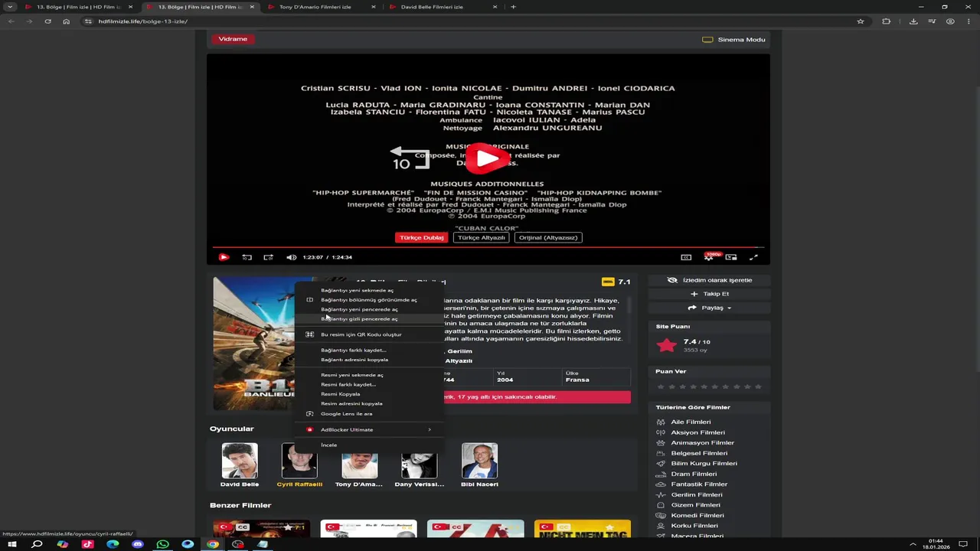Screen dimensions: 980x551
Task: Click the Vidrame source button
Action: (x=233, y=38)
